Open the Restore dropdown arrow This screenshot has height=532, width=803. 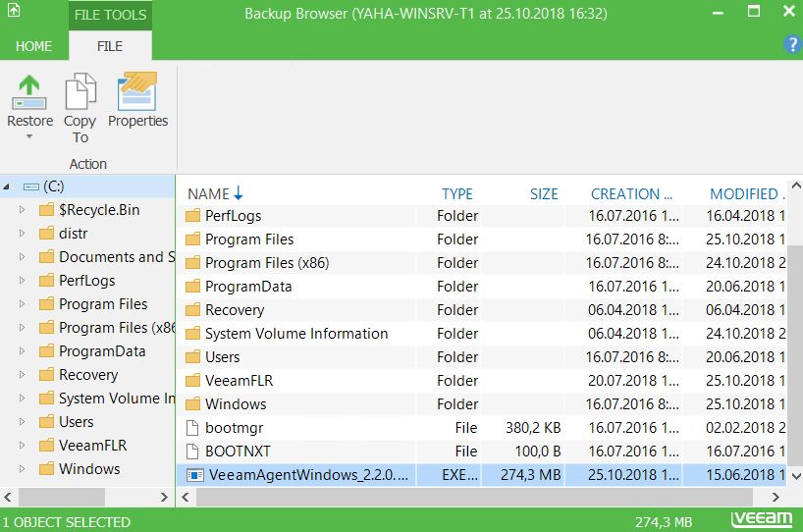[x=29, y=136]
